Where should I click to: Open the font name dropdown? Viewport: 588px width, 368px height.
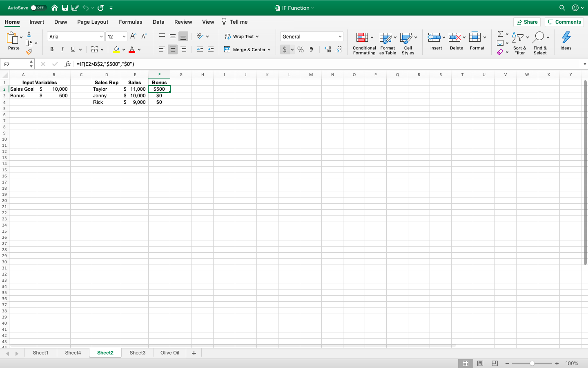point(101,36)
